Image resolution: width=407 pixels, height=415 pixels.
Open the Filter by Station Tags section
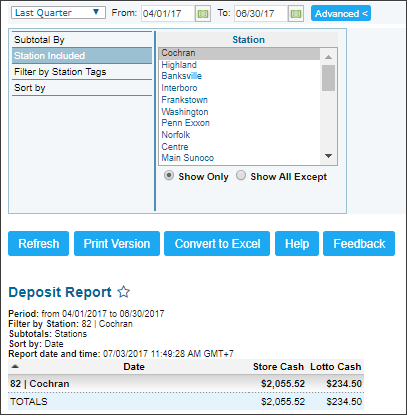point(82,72)
